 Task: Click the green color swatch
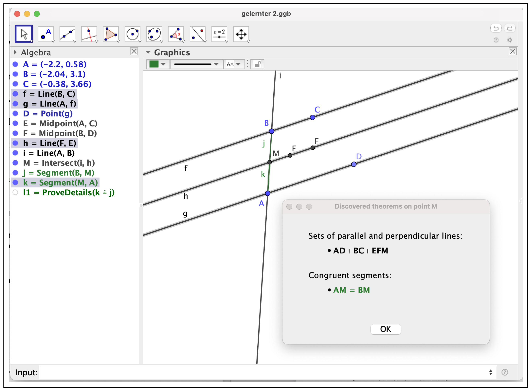[x=154, y=64]
